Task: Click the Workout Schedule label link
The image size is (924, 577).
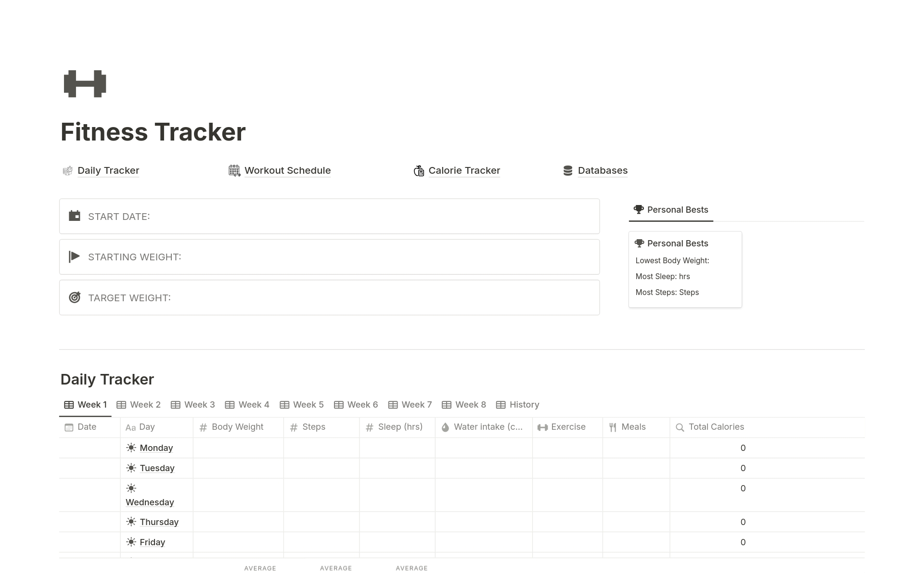Action: (287, 170)
